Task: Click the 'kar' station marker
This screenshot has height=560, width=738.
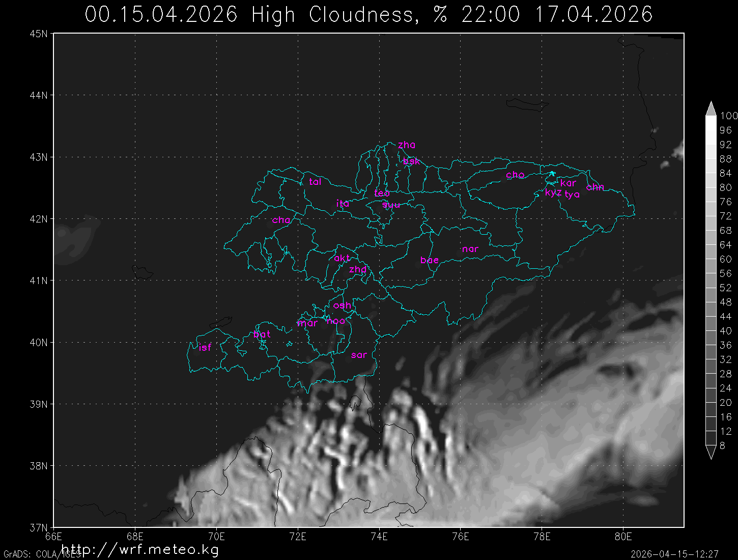Action: coord(568,183)
